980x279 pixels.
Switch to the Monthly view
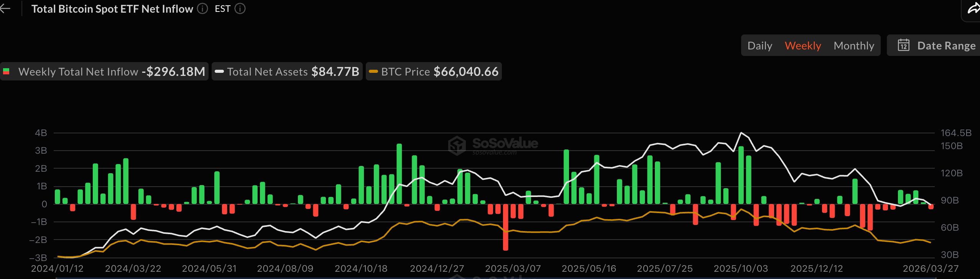click(853, 46)
